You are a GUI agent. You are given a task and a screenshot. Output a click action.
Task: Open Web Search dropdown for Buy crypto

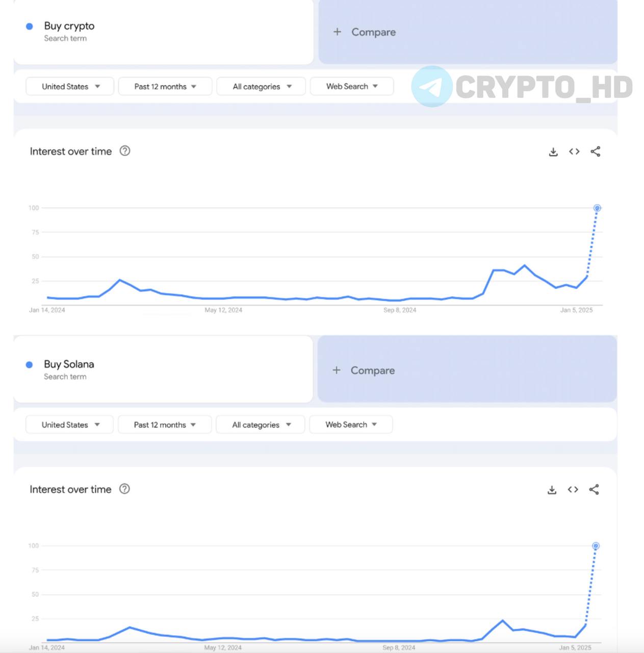[352, 86]
